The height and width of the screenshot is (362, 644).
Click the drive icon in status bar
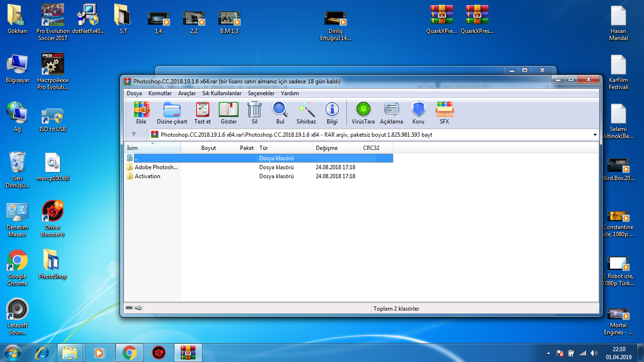(x=129, y=308)
